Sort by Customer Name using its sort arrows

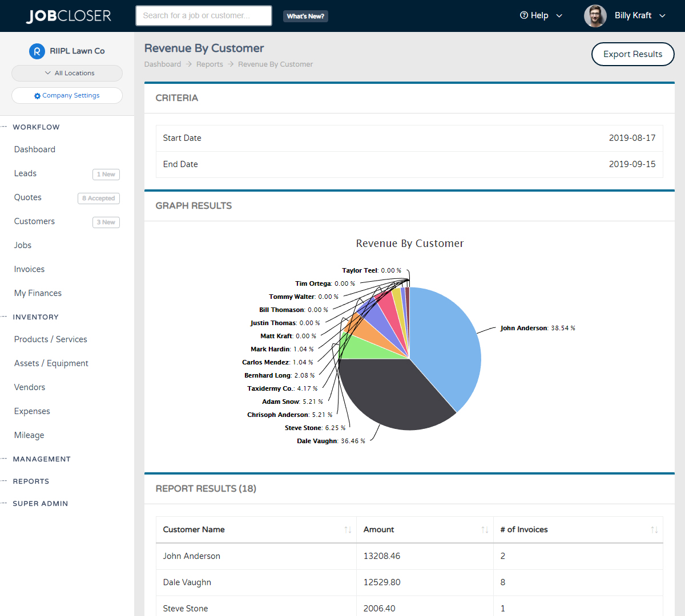pyautogui.click(x=348, y=530)
